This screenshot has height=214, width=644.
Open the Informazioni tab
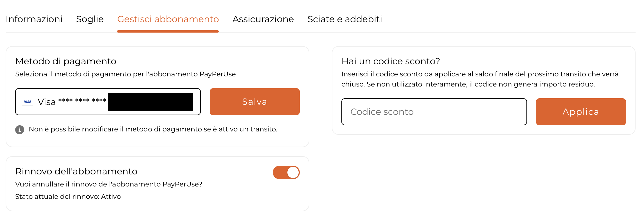(x=34, y=19)
